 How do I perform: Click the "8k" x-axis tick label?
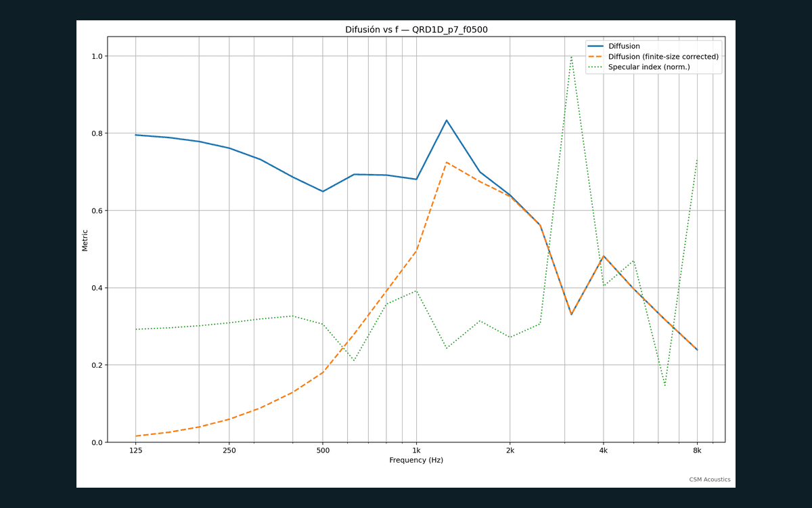coord(697,450)
